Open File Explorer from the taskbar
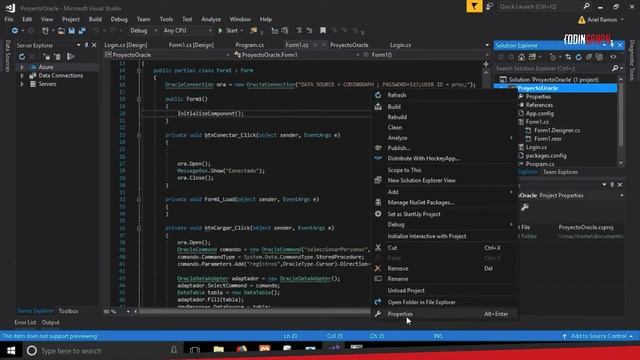Viewport: 640px width, 360px height. point(218,350)
